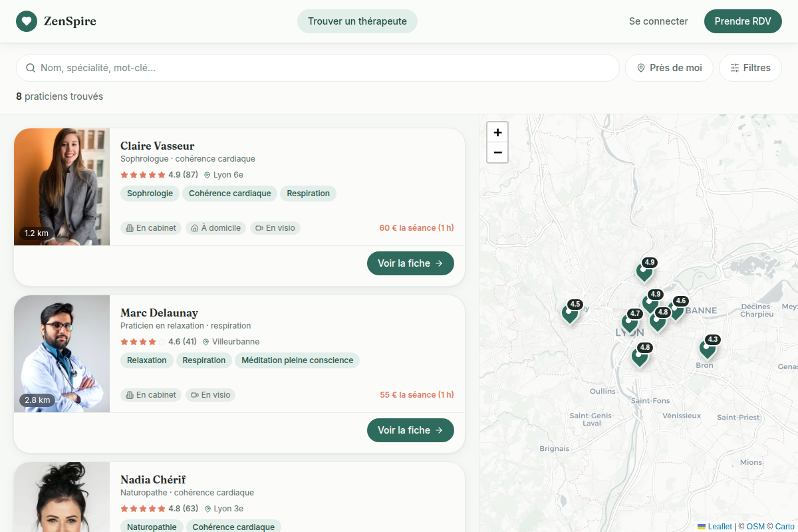Click Marc Delaunay's En visio tag
The height and width of the screenshot is (532, 798).
(210, 395)
